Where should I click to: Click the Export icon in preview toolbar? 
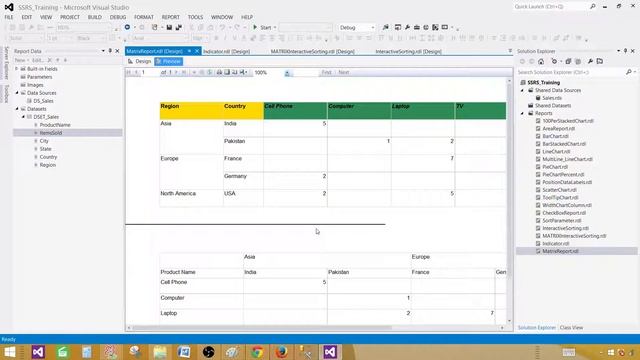coord(243,72)
